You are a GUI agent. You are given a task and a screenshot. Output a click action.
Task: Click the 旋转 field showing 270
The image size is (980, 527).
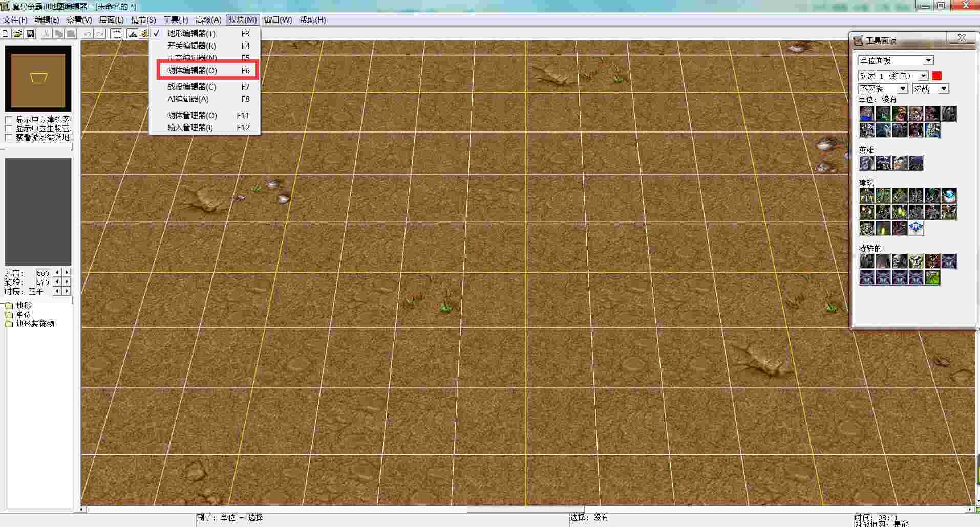click(x=43, y=282)
